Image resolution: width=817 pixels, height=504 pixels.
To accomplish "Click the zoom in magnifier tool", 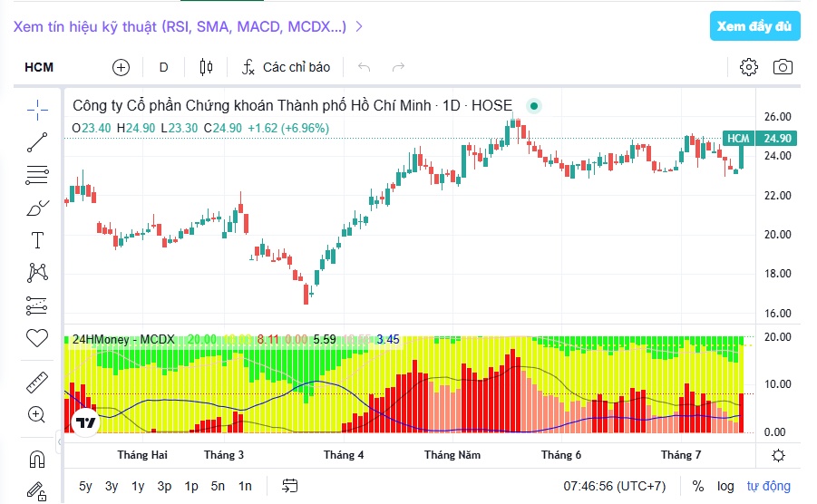I will 37,414.
